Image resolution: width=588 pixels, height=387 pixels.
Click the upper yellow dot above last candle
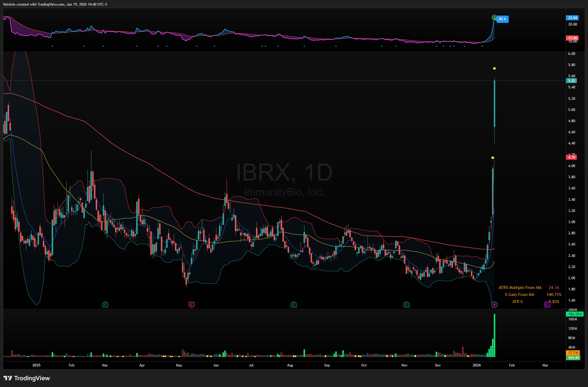(x=494, y=68)
